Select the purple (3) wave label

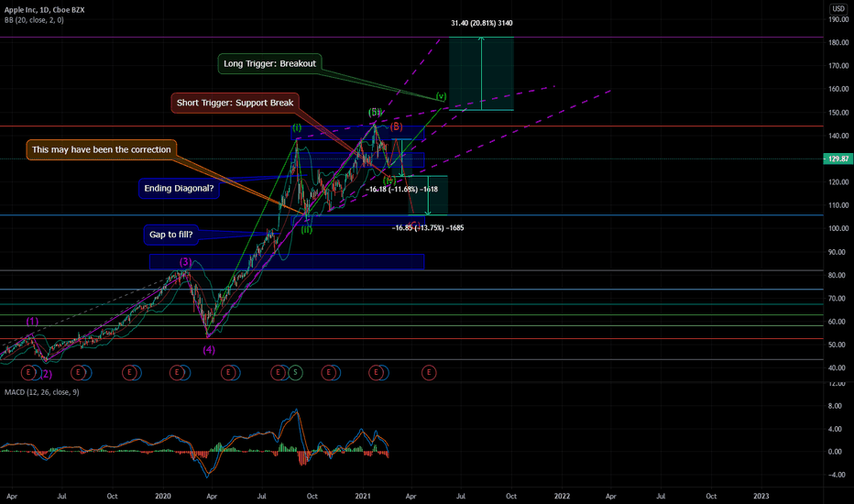pyautogui.click(x=186, y=262)
